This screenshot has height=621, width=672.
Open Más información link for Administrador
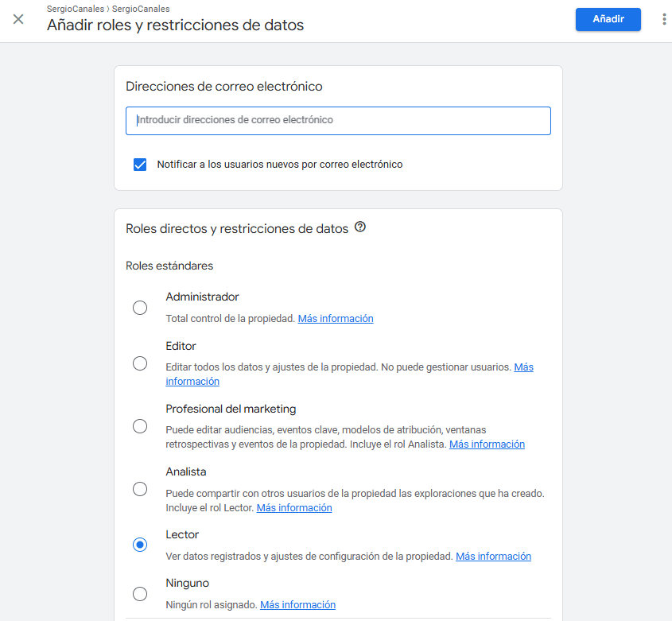(x=335, y=319)
